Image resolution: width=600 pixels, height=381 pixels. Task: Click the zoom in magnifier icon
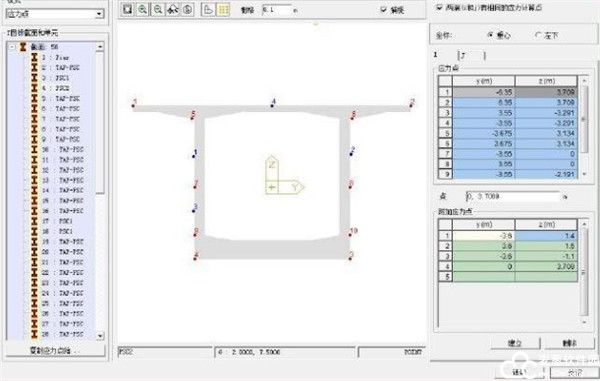[x=143, y=9]
